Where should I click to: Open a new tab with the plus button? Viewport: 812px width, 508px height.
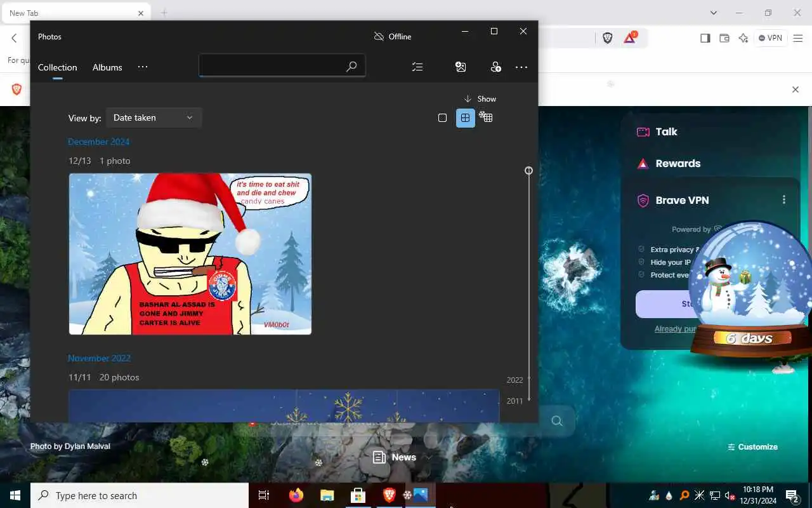tap(164, 13)
